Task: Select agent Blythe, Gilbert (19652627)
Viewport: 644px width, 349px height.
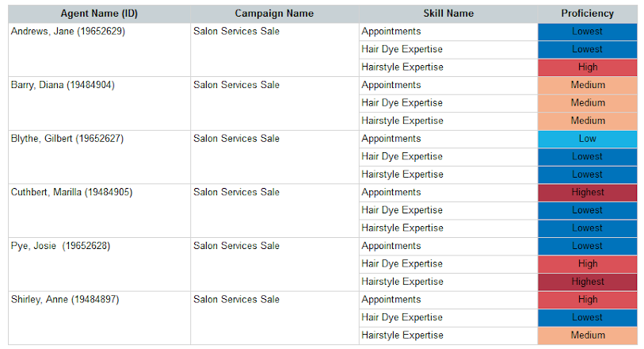Action: [67, 139]
